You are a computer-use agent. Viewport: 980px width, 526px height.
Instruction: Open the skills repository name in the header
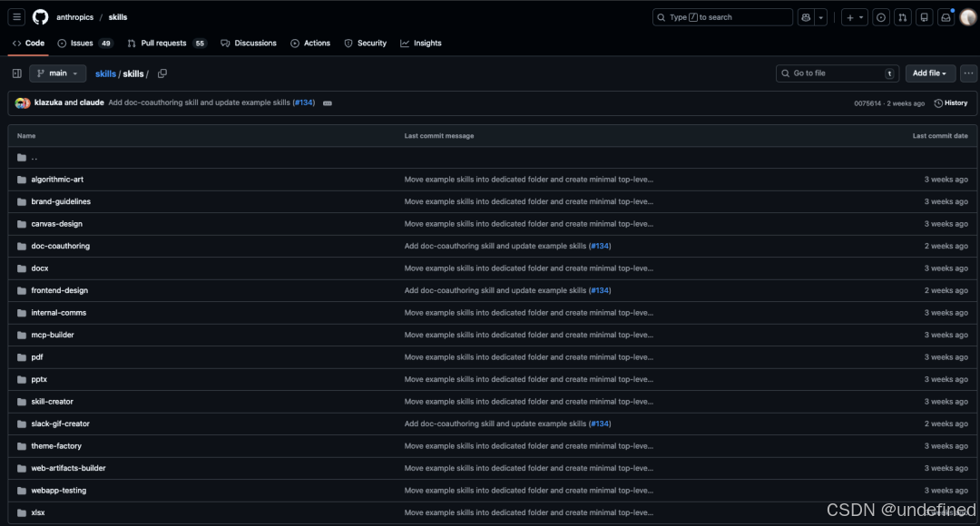point(117,17)
